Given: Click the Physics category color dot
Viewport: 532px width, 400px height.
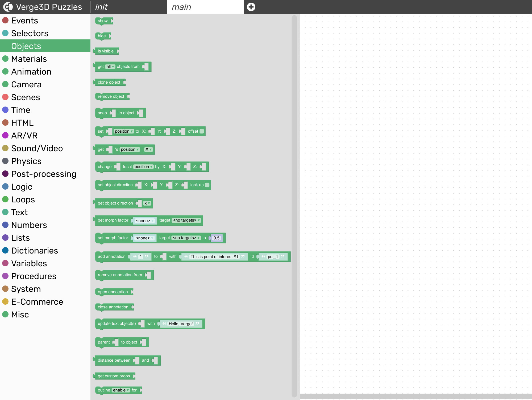Looking at the screenshot, I should pos(5,161).
